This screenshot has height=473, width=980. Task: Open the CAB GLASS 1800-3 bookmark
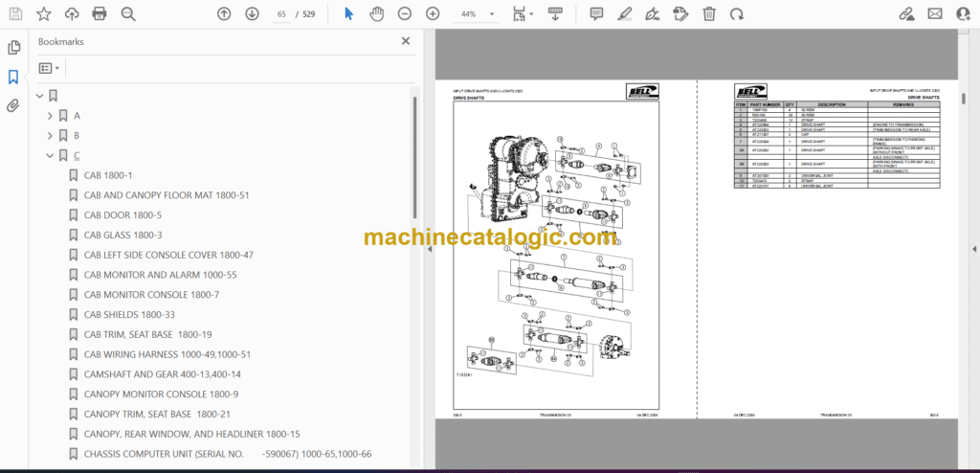[123, 236]
